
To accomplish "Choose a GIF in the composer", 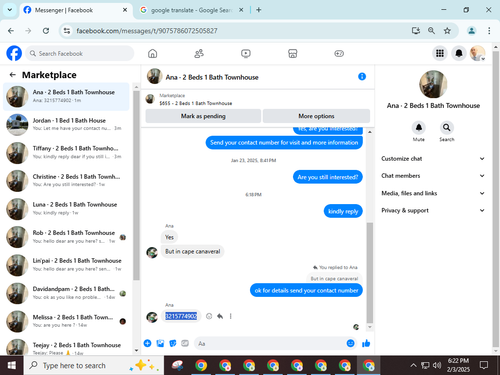I will 185,343.
